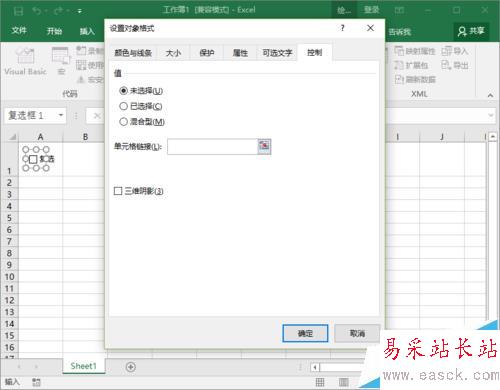Enable the 三维阴影(3) checkbox
500x390 pixels.
[x=118, y=191]
